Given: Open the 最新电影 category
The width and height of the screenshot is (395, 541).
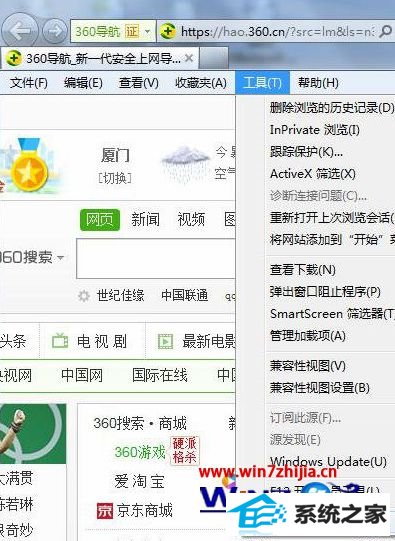Looking at the screenshot, I should pyautogui.click(x=209, y=341).
